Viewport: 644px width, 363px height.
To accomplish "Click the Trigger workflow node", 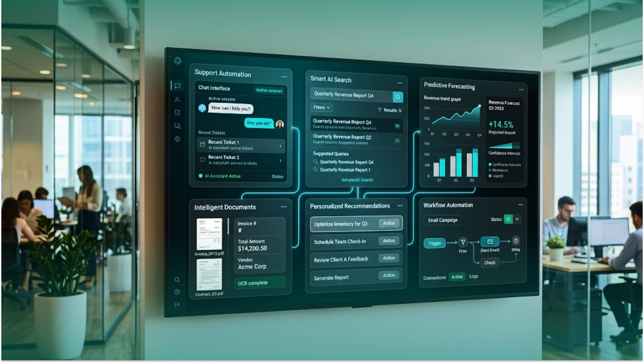I will coord(434,243).
